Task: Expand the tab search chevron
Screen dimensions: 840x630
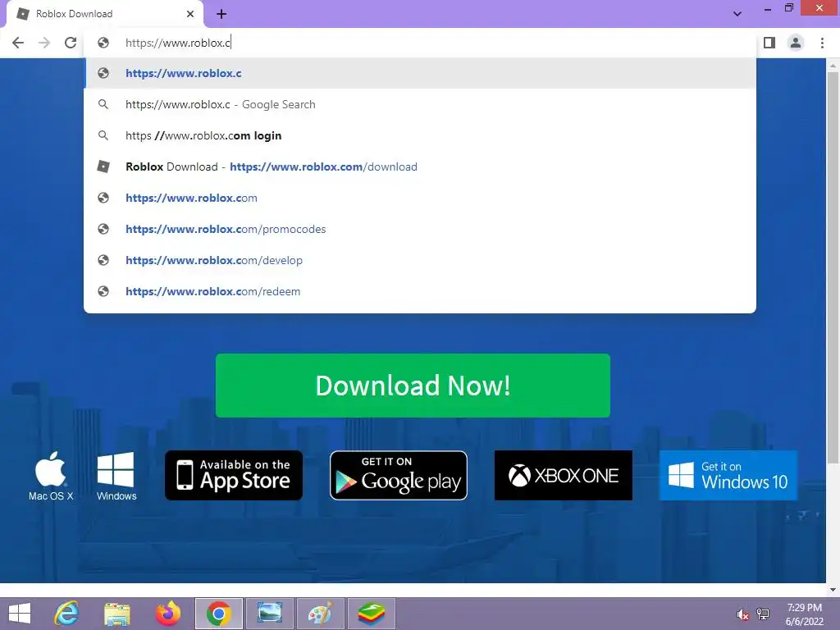Action: [x=737, y=14]
